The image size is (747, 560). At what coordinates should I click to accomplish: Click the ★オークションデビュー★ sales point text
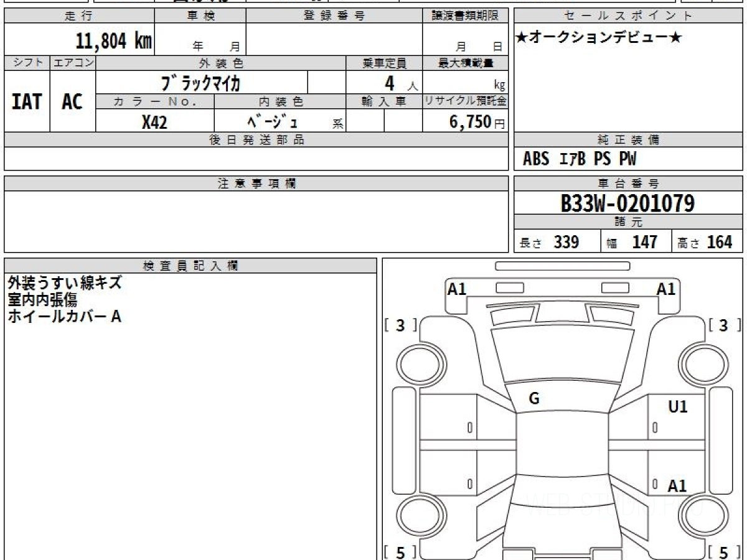[599, 38]
